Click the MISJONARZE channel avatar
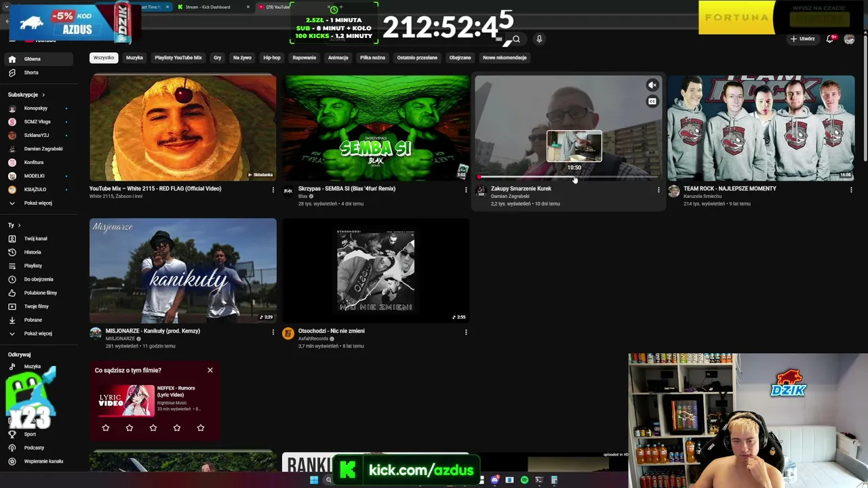Screen dimensions: 868x488 [96, 333]
